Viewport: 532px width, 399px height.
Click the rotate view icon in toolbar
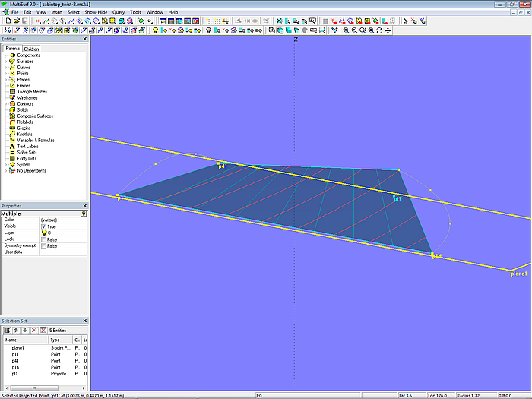click(379, 31)
